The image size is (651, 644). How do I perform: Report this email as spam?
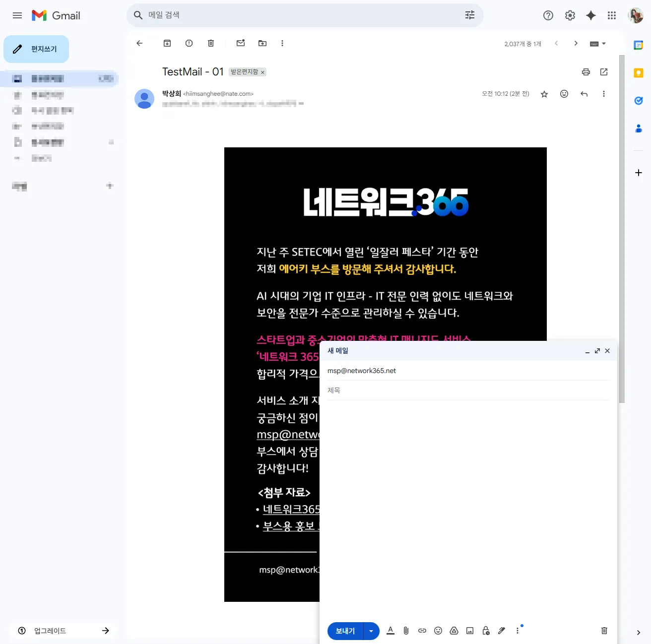coord(189,43)
